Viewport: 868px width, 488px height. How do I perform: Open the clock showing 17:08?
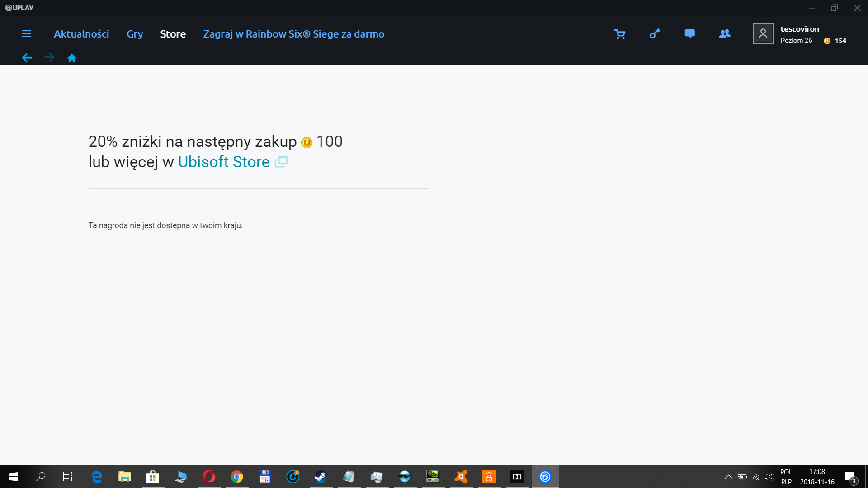(x=817, y=477)
